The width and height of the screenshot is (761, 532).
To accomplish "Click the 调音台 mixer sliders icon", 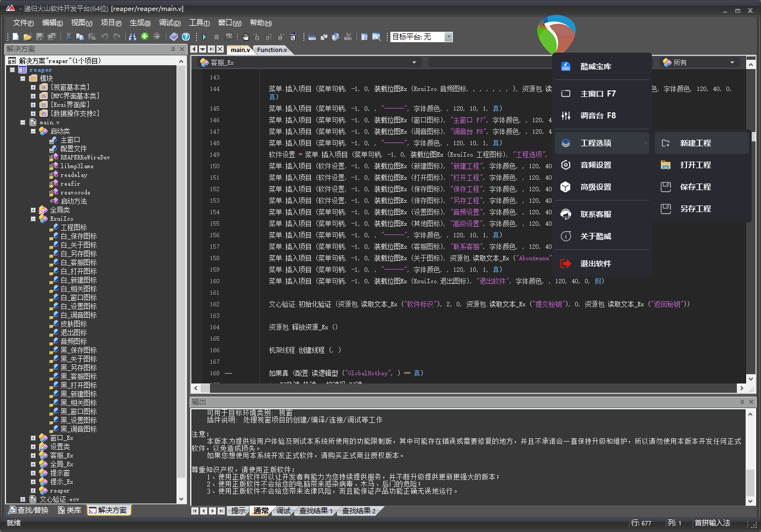I will [566, 116].
